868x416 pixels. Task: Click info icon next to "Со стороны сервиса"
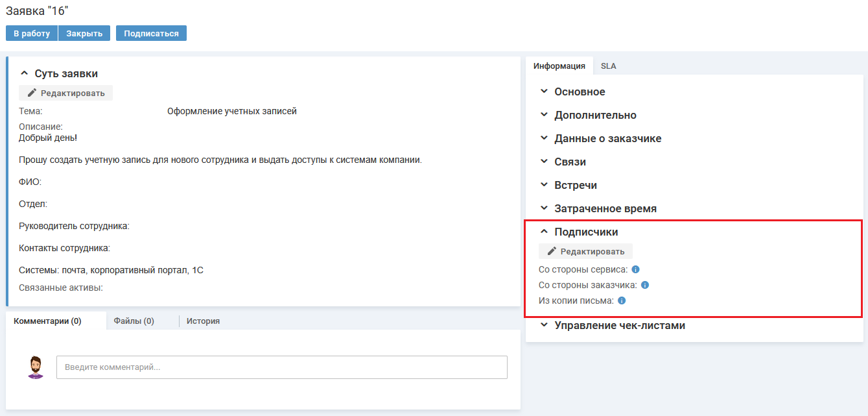click(x=635, y=269)
